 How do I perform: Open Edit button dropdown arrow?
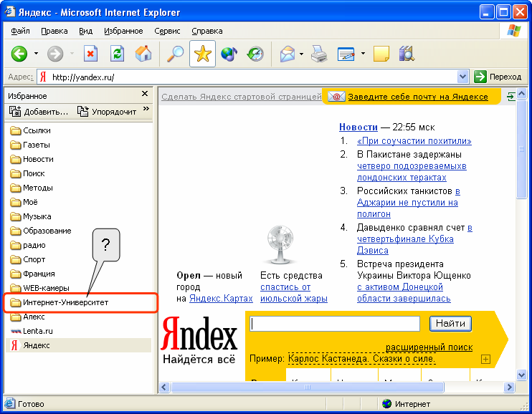363,54
